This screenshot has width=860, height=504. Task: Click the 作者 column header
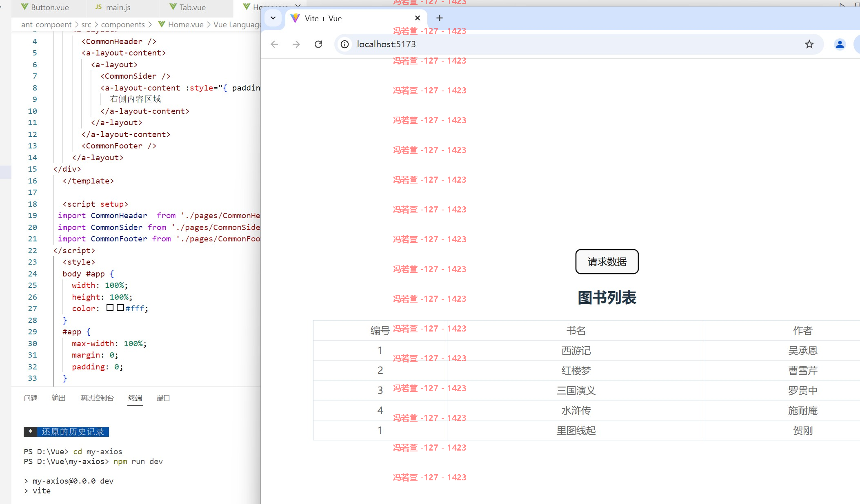point(803,330)
